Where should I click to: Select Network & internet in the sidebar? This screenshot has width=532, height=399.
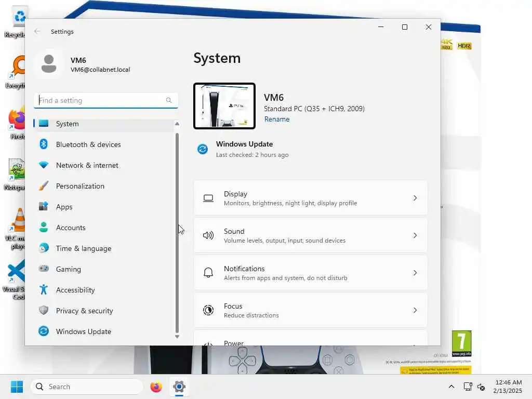tap(103, 165)
